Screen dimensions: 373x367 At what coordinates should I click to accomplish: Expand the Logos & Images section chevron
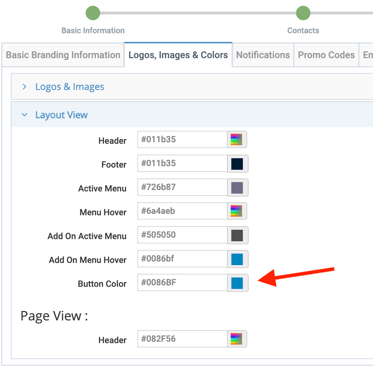tap(24, 87)
